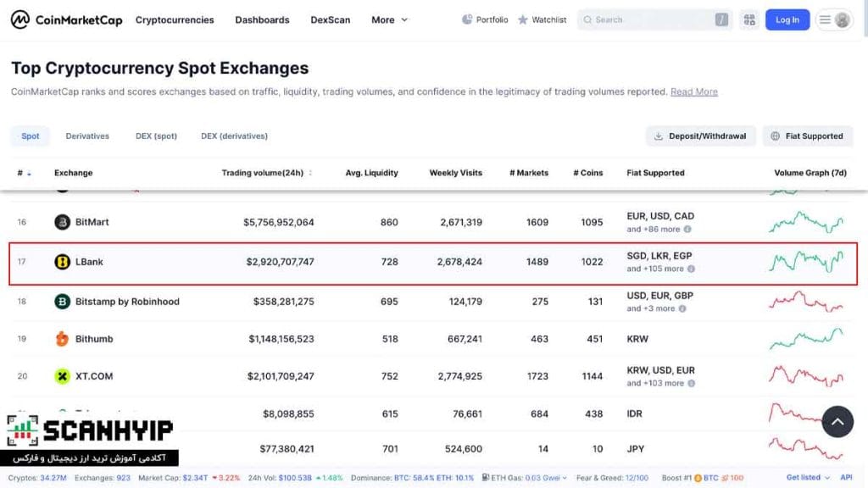Click the Bithumb exchange logo
The image size is (868, 488).
tap(62, 339)
